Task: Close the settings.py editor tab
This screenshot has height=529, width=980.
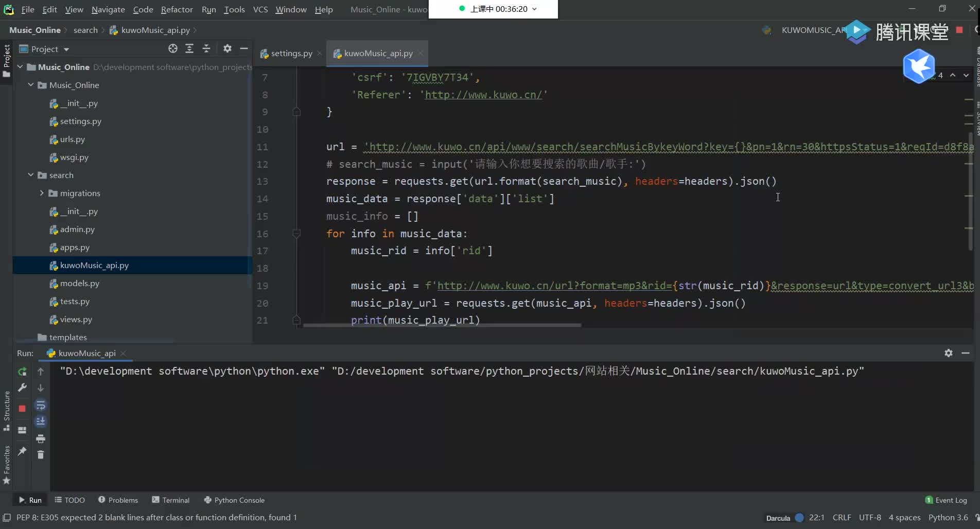Action: click(x=320, y=54)
